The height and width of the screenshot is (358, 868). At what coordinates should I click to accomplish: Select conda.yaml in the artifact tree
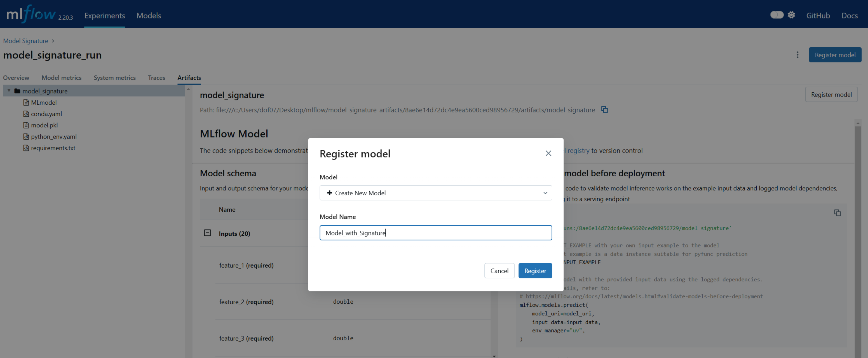tap(46, 114)
